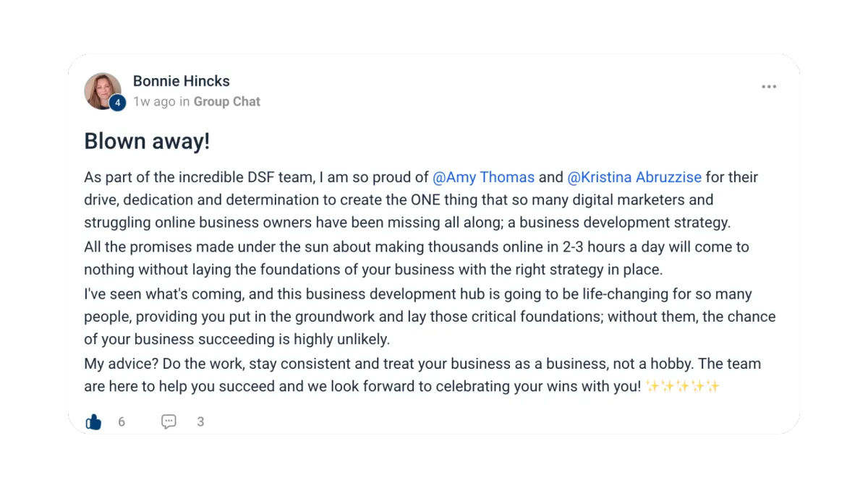Open the Group Chat category link
The image size is (868, 488).
[226, 102]
